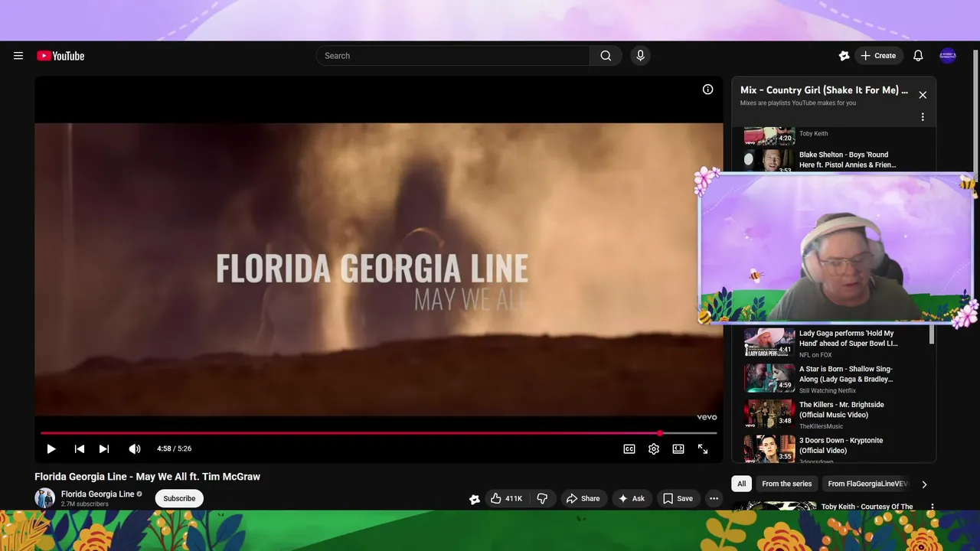This screenshot has height=551, width=980.
Task: Click the NFL on FOX channel label
Action: (815, 355)
